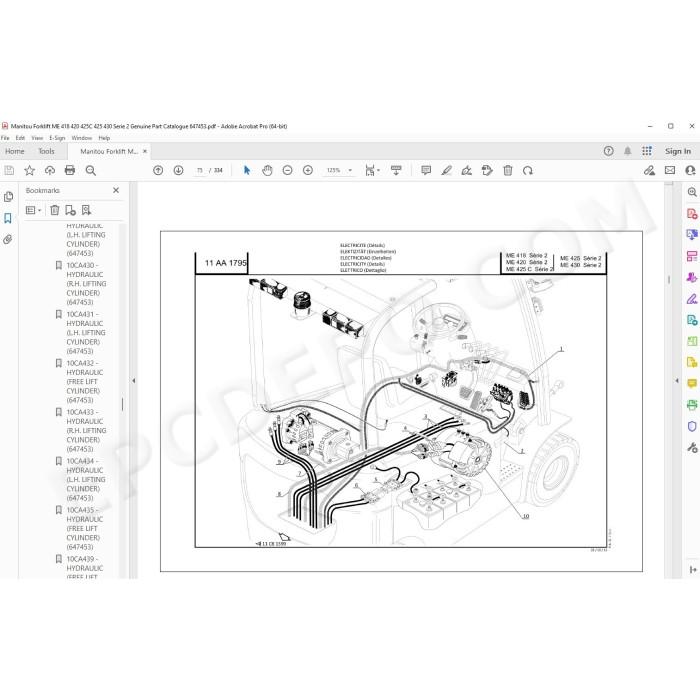Go to previous page arrow

pyautogui.click(x=158, y=170)
